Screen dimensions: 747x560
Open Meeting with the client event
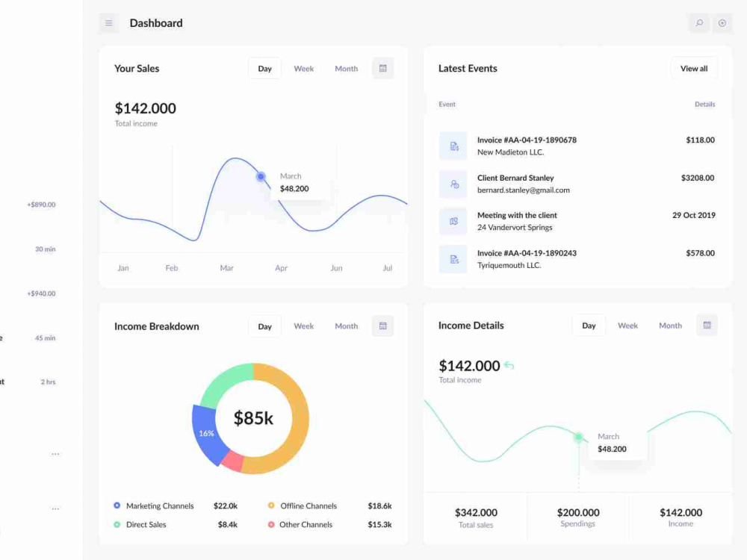click(577, 222)
